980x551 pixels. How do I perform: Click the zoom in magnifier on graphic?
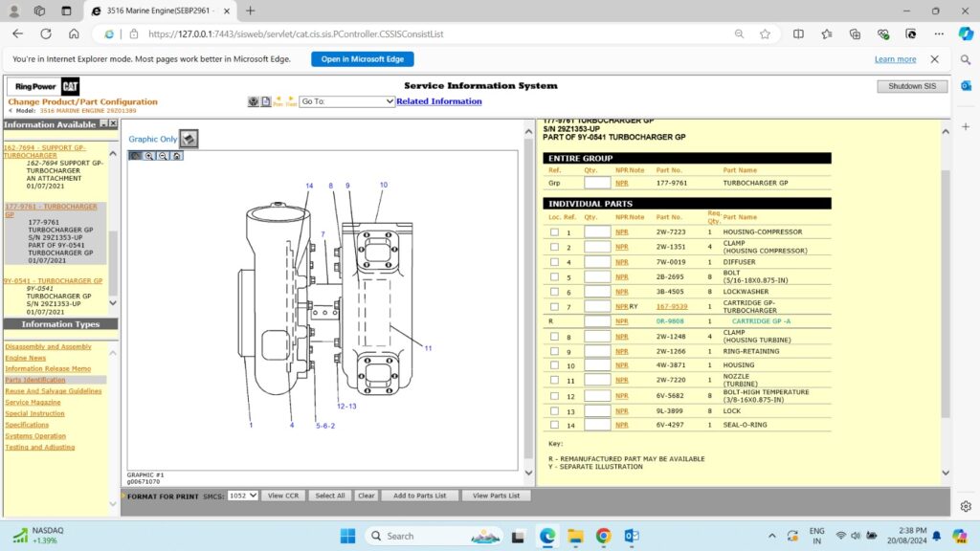[149, 156]
